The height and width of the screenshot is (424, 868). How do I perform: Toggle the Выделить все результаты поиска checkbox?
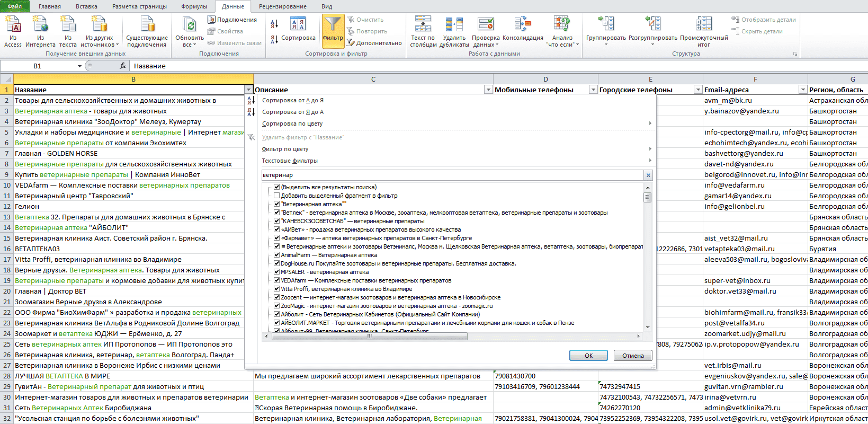tap(276, 187)
